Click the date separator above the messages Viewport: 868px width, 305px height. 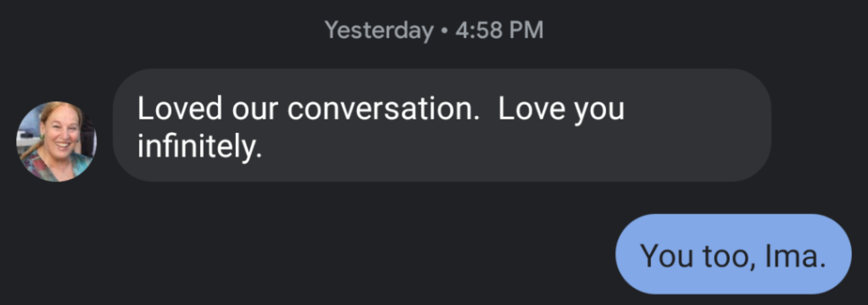[x=434, y=30]
